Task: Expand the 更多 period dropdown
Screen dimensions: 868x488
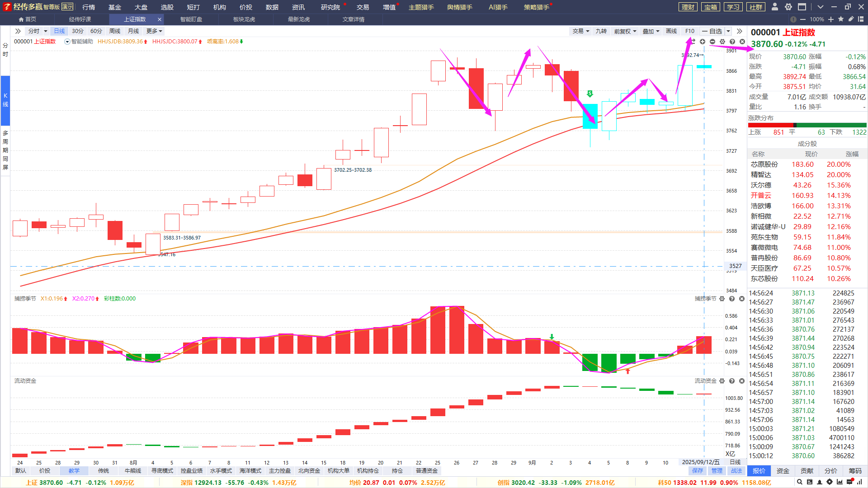Action: [154, 31]
